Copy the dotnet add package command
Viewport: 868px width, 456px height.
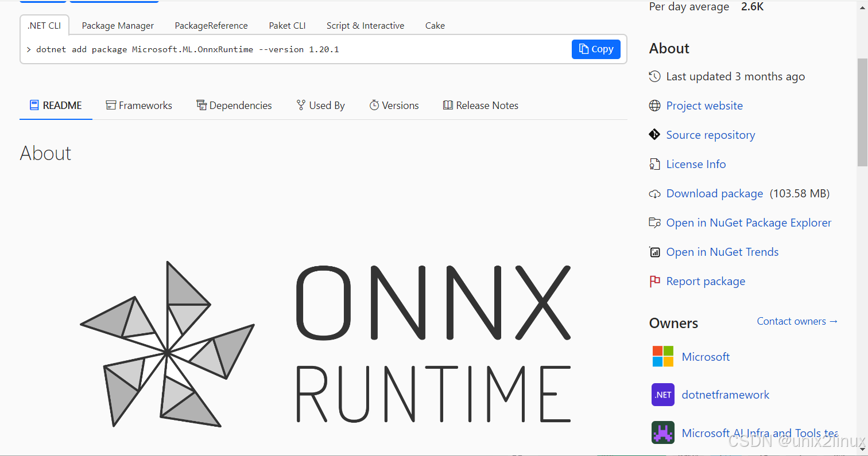[596, 49]
